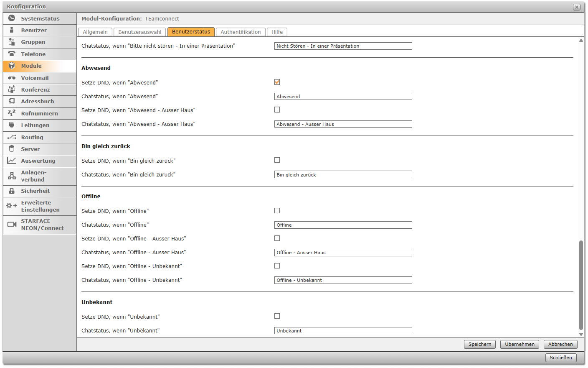Open the Adressbuch book icon
The height and width of the screenshot is (368, 588).
[12, 101]
